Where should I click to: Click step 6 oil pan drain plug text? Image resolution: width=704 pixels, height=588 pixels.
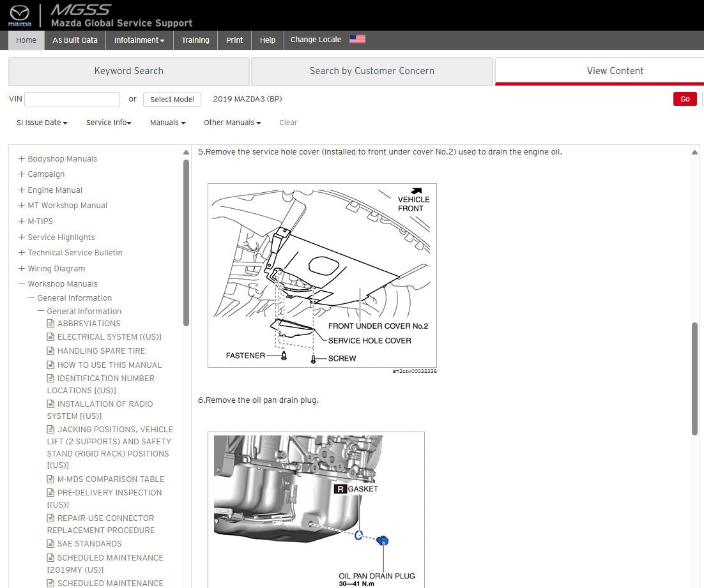[x=258, y=400]
